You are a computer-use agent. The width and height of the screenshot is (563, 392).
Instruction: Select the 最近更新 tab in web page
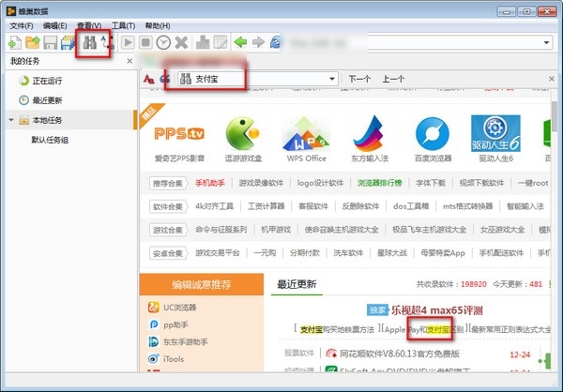click(x=297, y=284)
